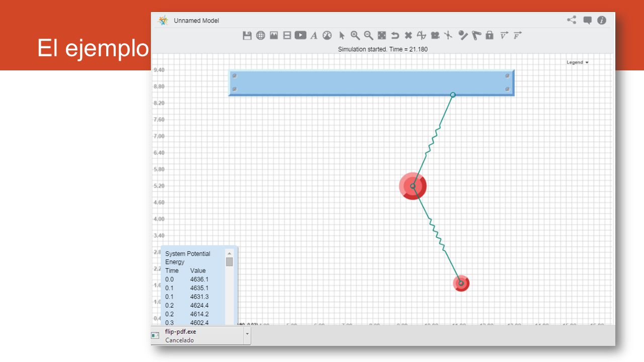
Task: Click the video camera icon
Action: coord(435,35)
